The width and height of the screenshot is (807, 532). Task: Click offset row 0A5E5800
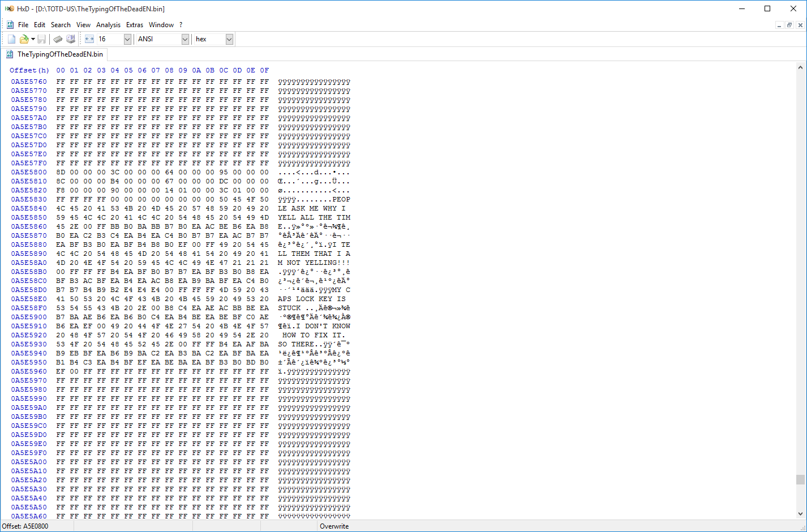[29, 172]
